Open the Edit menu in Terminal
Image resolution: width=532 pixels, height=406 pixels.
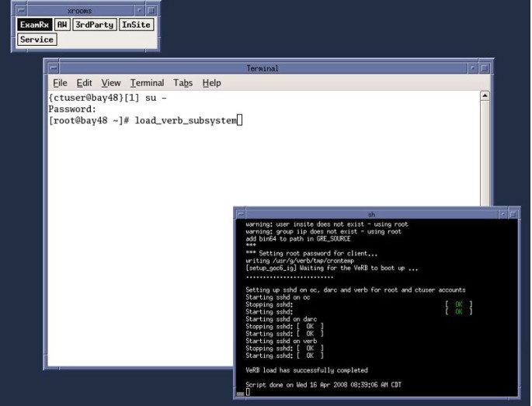(x=84, y=83)
